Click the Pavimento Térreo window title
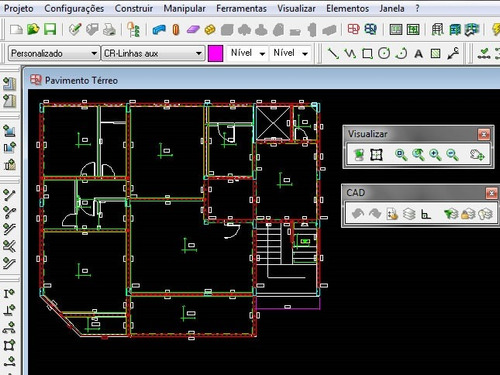The width and height of the screenshot is (500, 375). [81, 80]
